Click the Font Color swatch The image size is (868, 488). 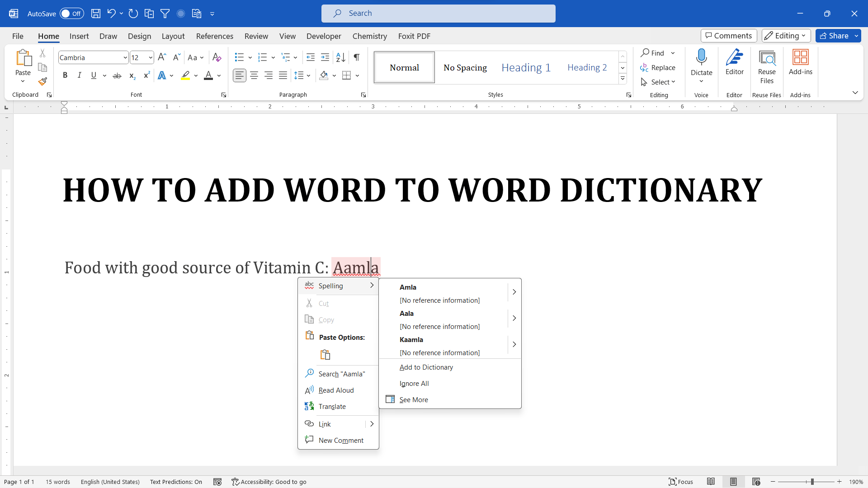(x=209, y=79)
